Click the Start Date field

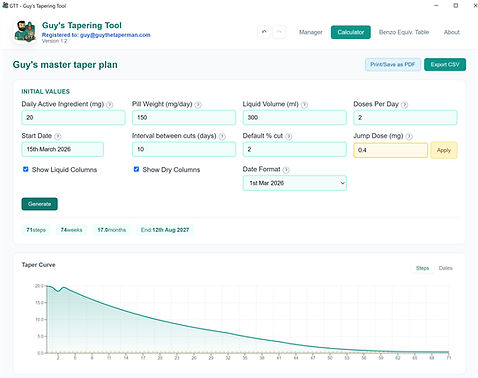point(63,149)
